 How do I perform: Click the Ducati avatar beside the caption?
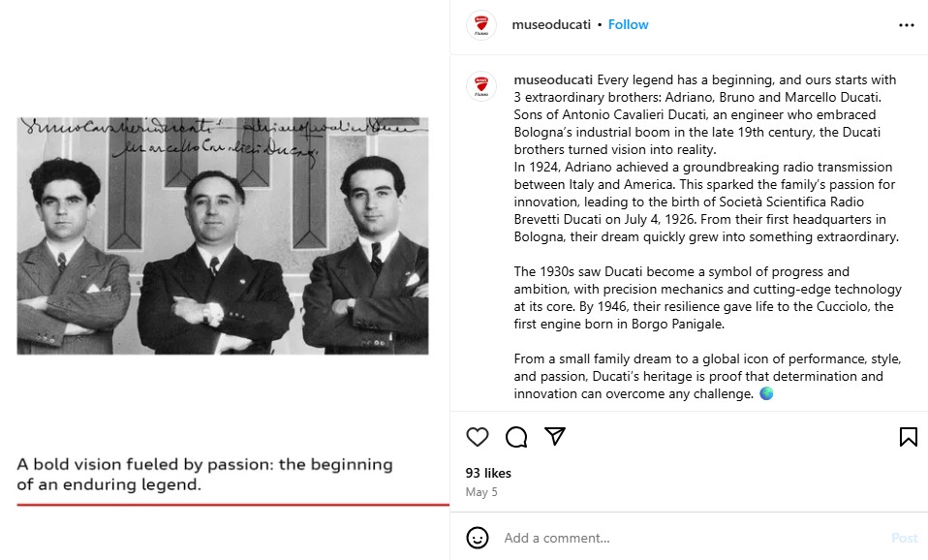[x=481, y=86]
